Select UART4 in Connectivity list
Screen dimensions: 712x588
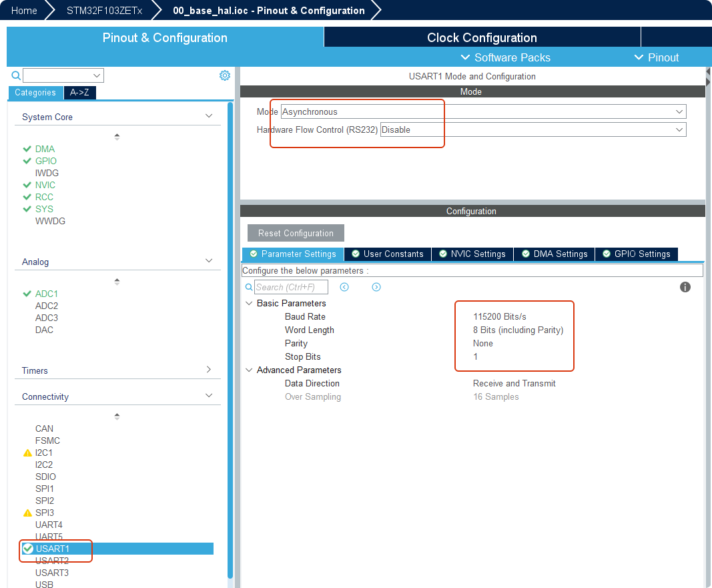coord(49,525)
